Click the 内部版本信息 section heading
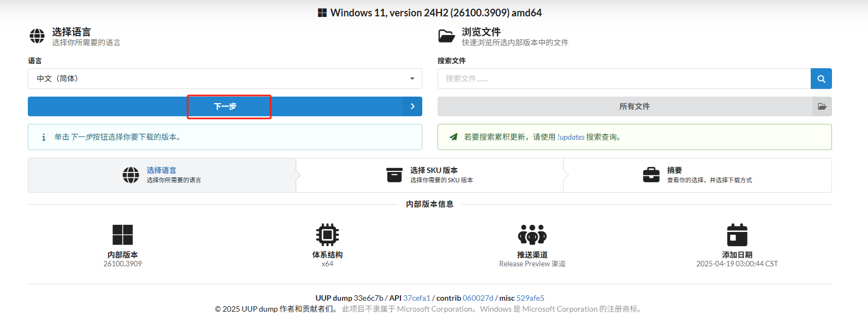 click(430, 204)
